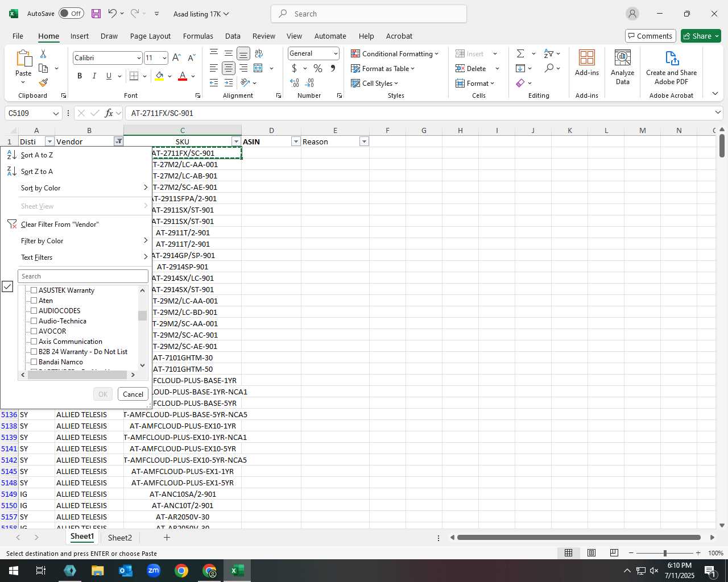The width and height of the screenshot is (728, 582).
Task: Click Create and Share Adobe PDF
Action: tap(671, 67)
